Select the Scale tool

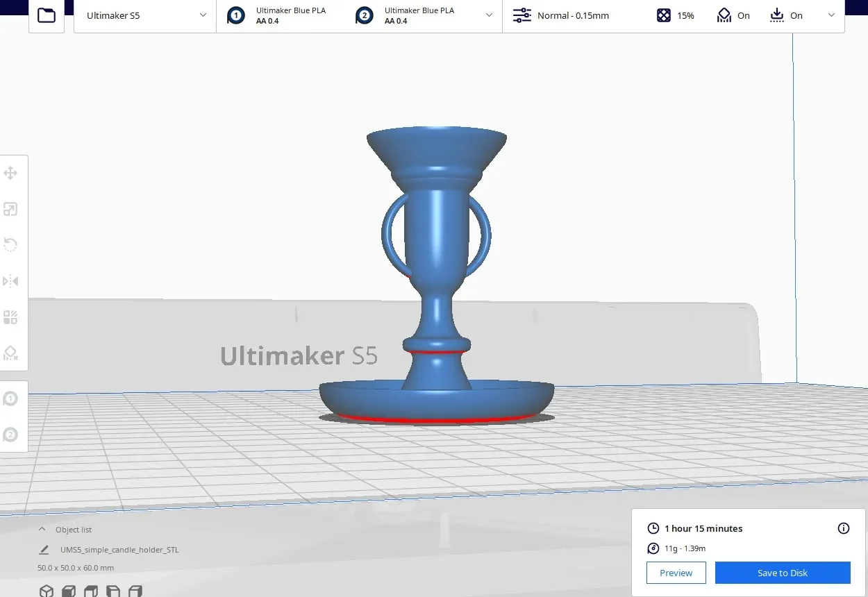pos(10,209)
